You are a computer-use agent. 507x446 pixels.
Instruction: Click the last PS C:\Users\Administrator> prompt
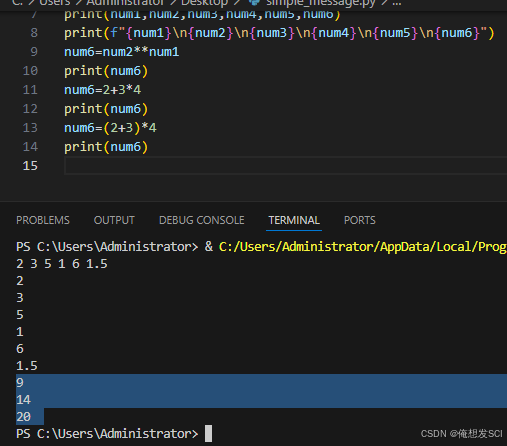[107, 434]
